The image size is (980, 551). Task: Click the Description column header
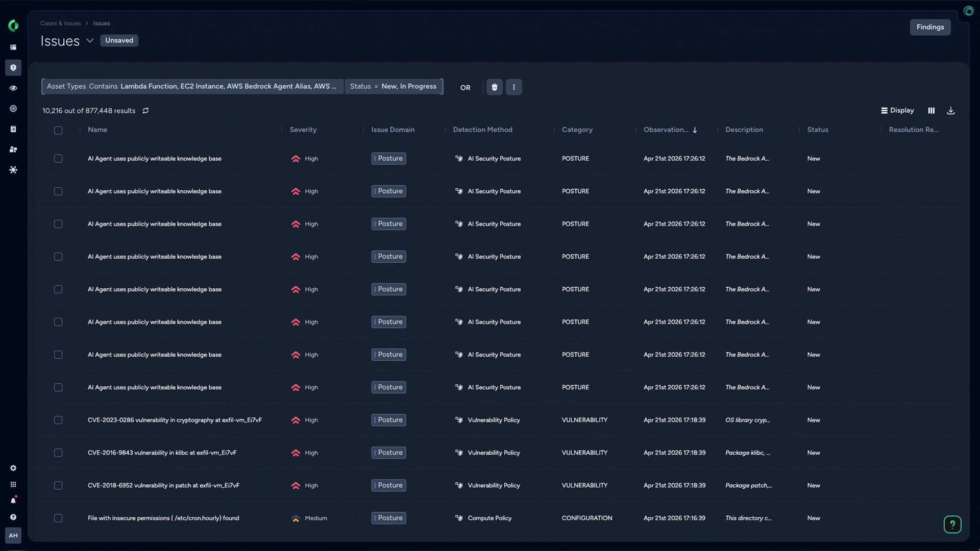pos(744,130)
